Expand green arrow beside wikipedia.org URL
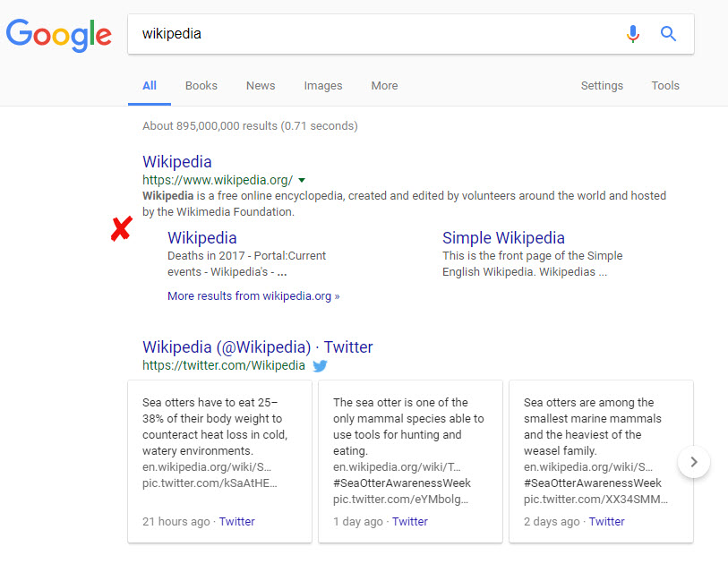Viewport: 728px width, 564px height. pos(302,180)
